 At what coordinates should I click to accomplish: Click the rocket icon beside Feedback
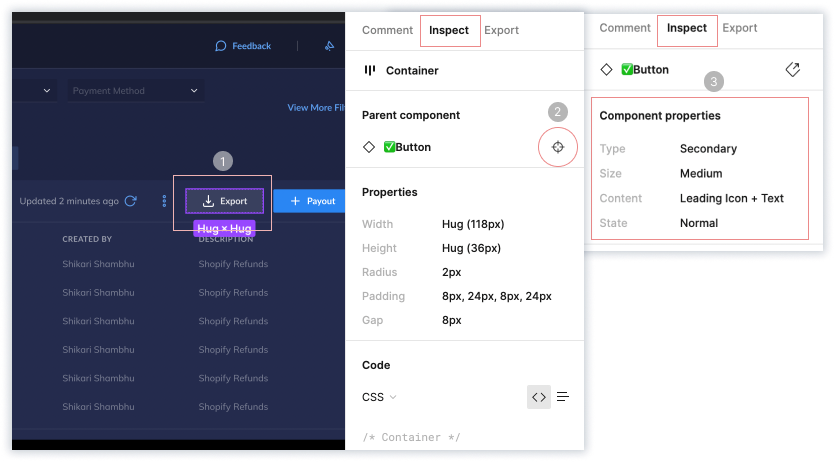[330, 46]
